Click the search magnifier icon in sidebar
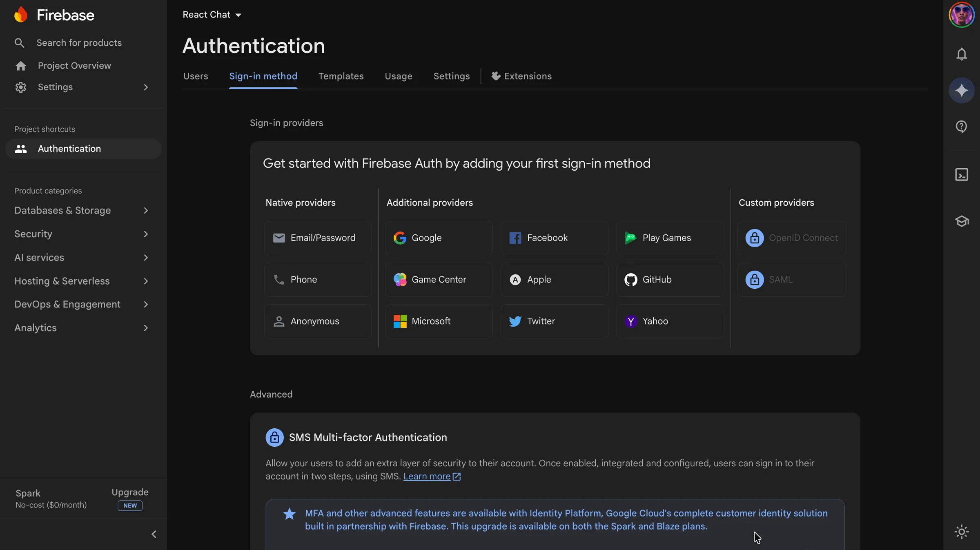 pos(19,43)
